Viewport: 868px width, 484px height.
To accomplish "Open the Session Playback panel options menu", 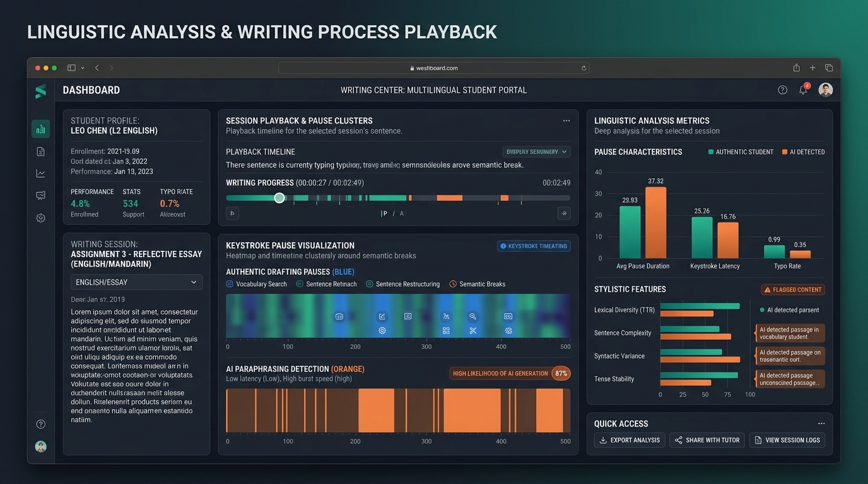I will [566, 120].
